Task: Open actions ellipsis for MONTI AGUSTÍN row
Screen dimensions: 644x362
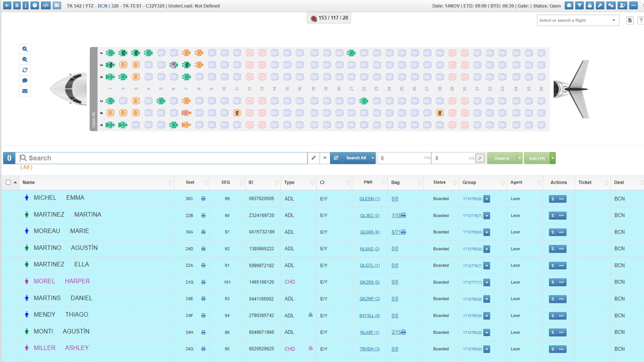Action: coord(561,332)
